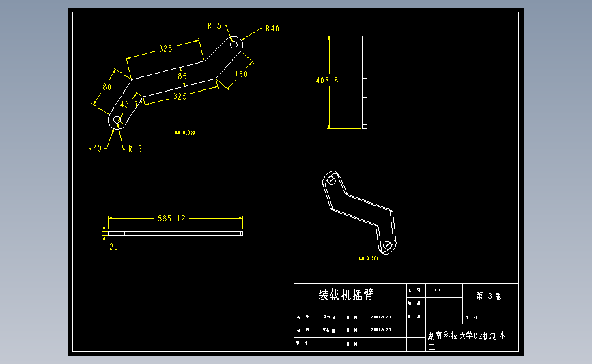592x364 pixels.
Task: Click the R15 label below the lower hole
Action: [x=135, y=149]
